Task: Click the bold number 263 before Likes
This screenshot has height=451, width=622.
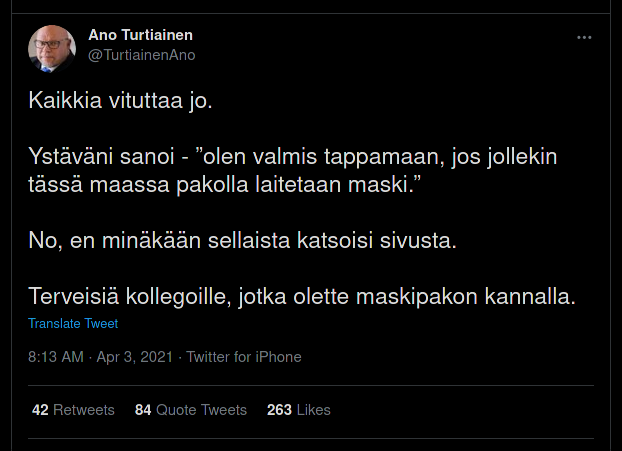Action: pyautogui.click(x=279, y=410)
